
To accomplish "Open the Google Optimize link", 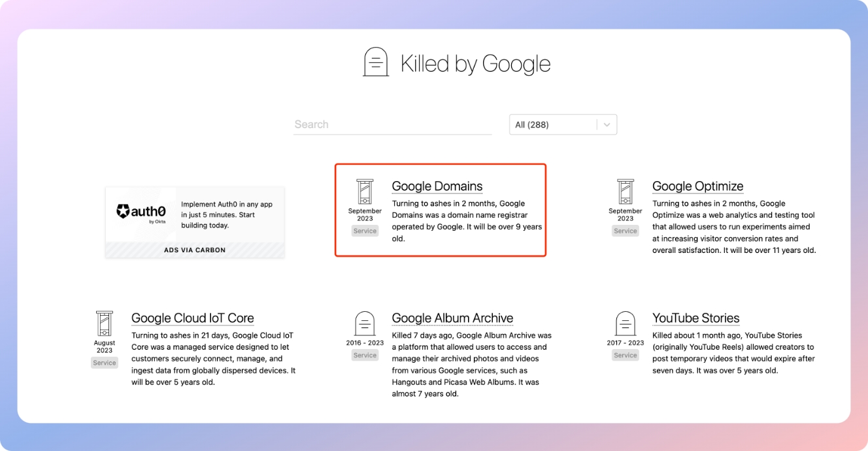I will (x=697, y=186).
